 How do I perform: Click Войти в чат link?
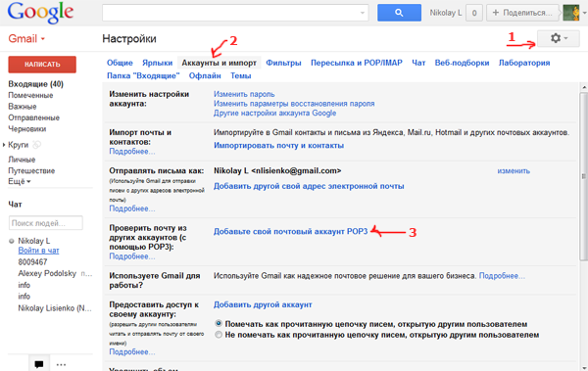point(38,251)
